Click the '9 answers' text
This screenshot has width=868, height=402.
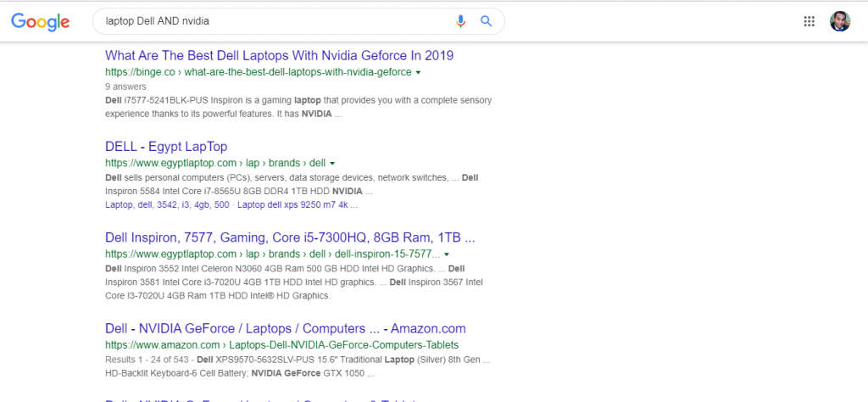125,87
